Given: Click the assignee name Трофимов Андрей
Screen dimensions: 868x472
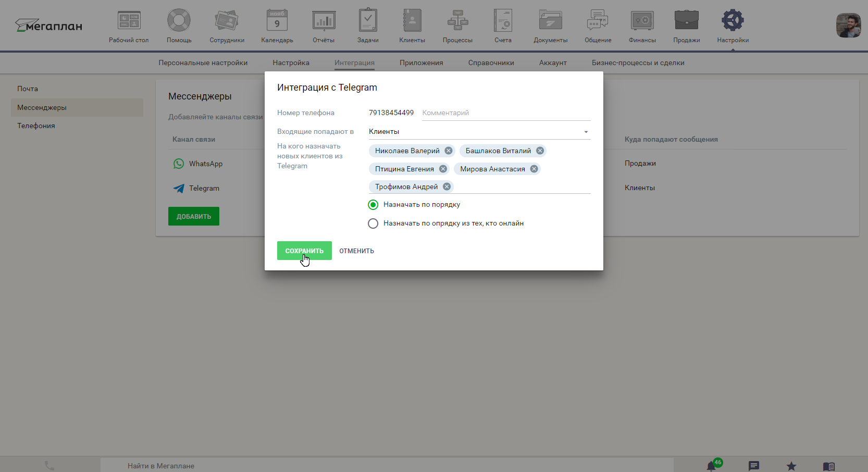Looking at the screenshot, I should pos(406,187).
